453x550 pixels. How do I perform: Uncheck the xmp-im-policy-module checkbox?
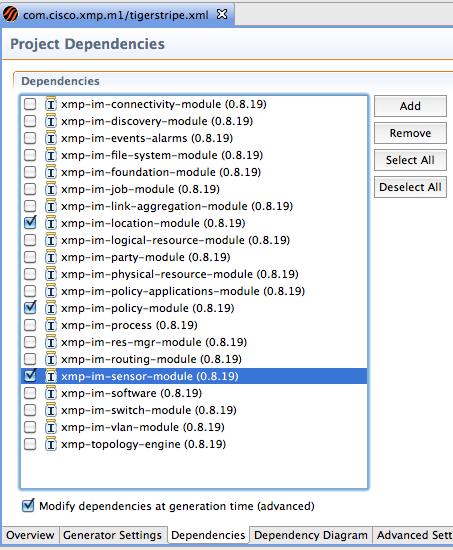pos(30,308)
